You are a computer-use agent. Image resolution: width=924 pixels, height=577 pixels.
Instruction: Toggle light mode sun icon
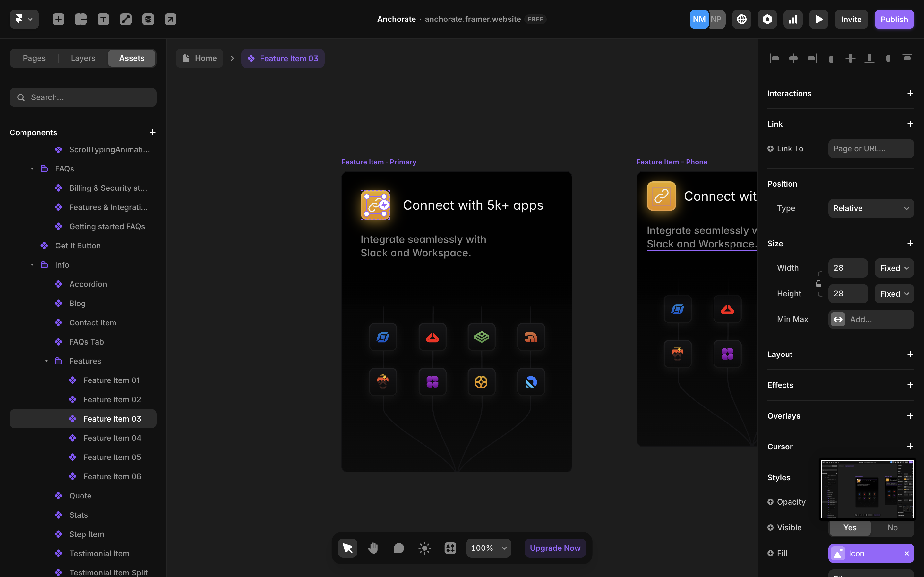pyautogui.click(x=424, y=548)
